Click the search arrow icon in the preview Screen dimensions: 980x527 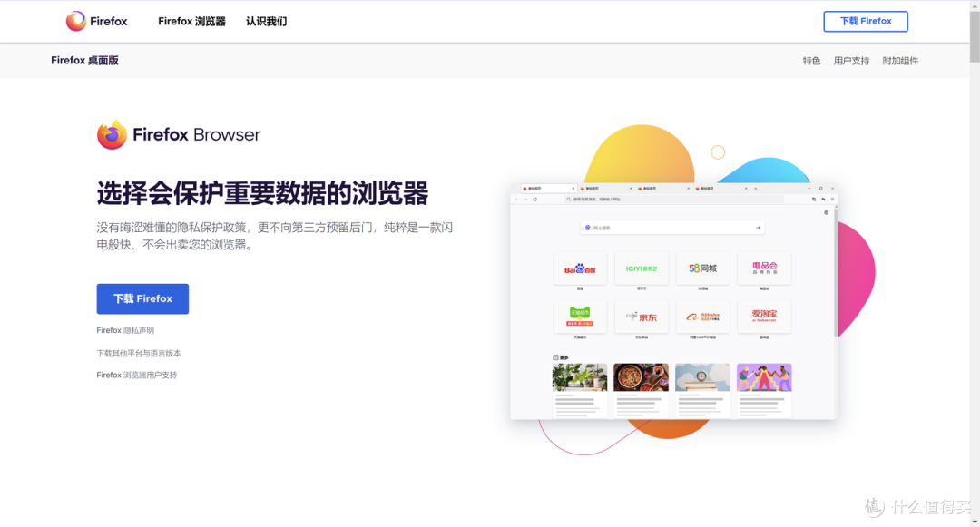click(758, 228)
